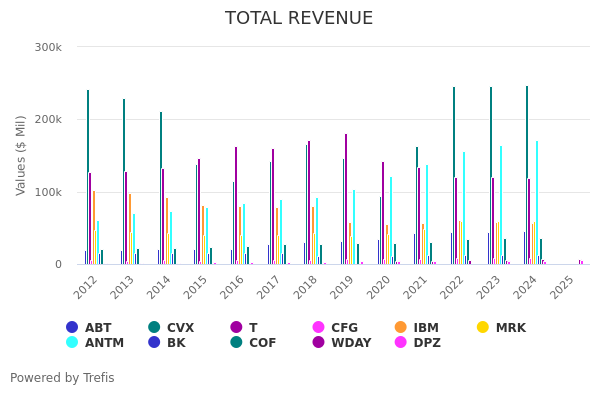This screenshot has width=600, height=400.
Task: Click the TOTAL REVENUE chart title
Action: click(299, 19)
